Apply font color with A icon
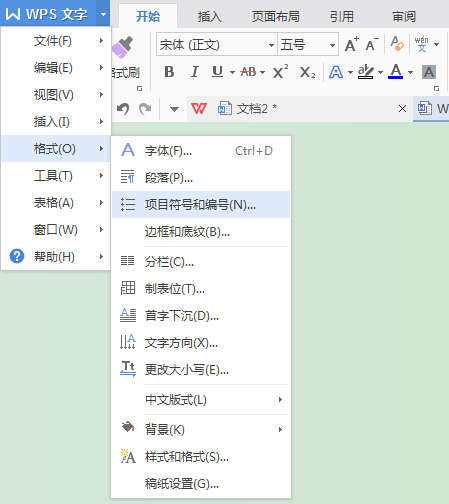The image size is (449, 504). 396,71
